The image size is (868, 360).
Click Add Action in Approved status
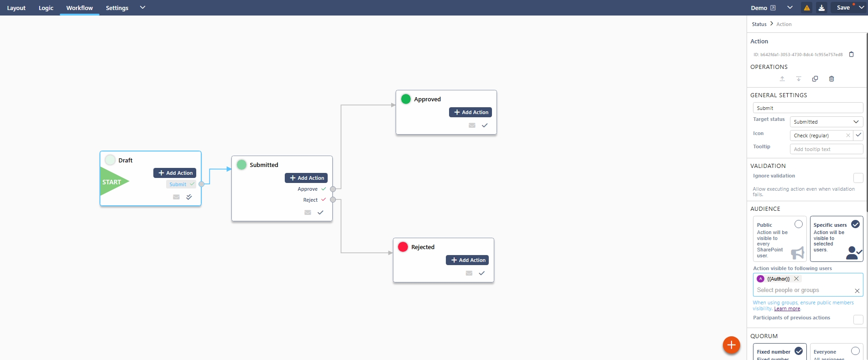[x=471, y=112]
